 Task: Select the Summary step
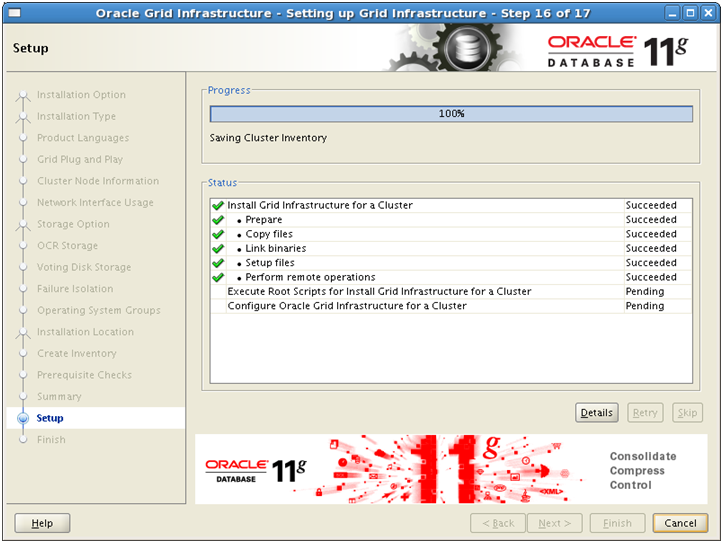59,396
